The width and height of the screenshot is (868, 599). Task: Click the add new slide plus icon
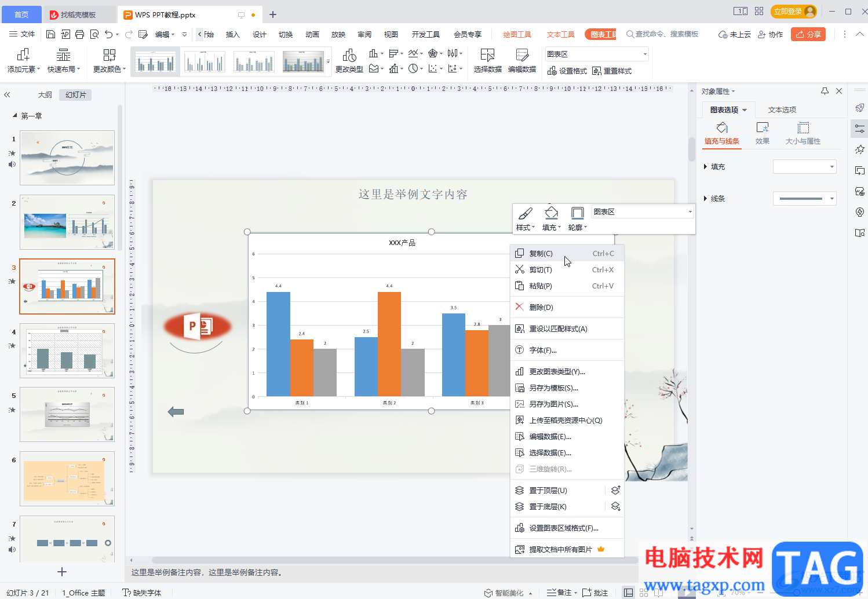click(x=62, y=572)
